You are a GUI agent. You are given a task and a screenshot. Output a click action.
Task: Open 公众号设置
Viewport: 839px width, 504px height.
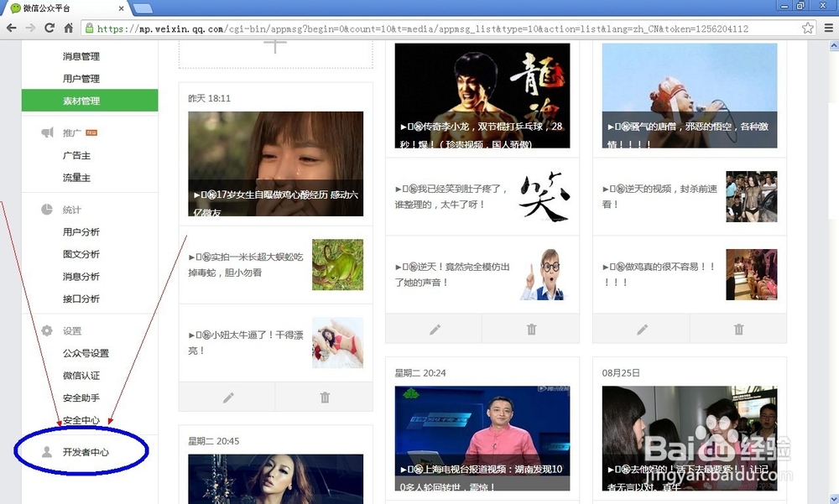pyautogui.click(x=85, y=354)
